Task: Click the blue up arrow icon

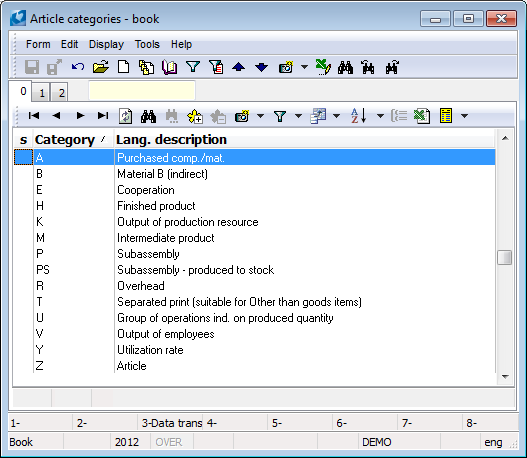Action: tap(239, 67)
